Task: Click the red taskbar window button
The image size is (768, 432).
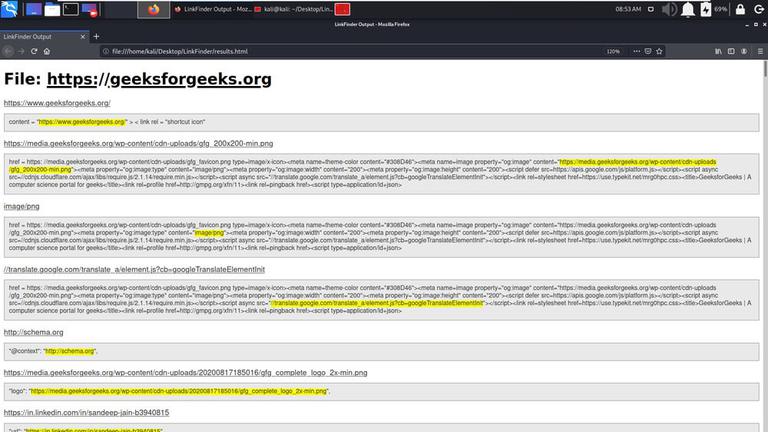Action: [x=342, y=9]
